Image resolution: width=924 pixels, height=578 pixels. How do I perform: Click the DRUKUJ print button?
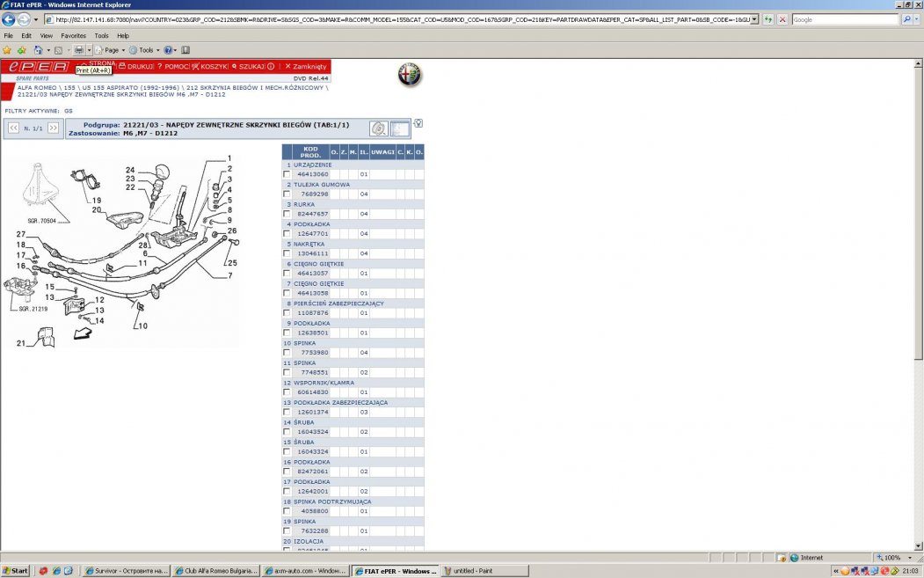(x=136, y=66)
